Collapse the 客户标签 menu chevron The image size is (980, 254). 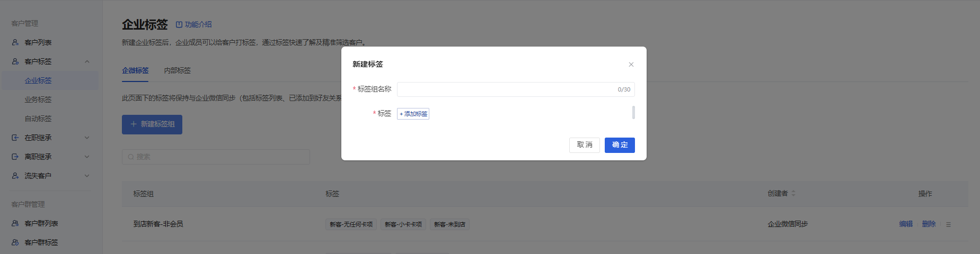(x=87, y=61)
